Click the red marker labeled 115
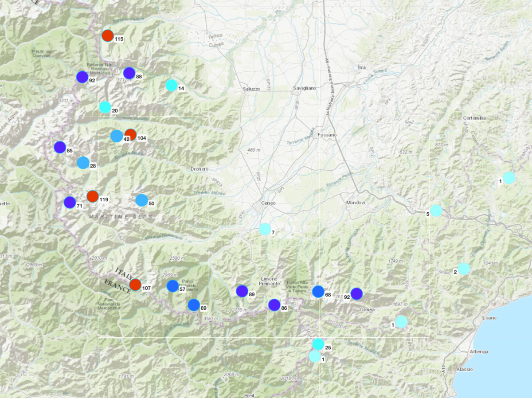This screenshot has width=532, height=398. 108,36
